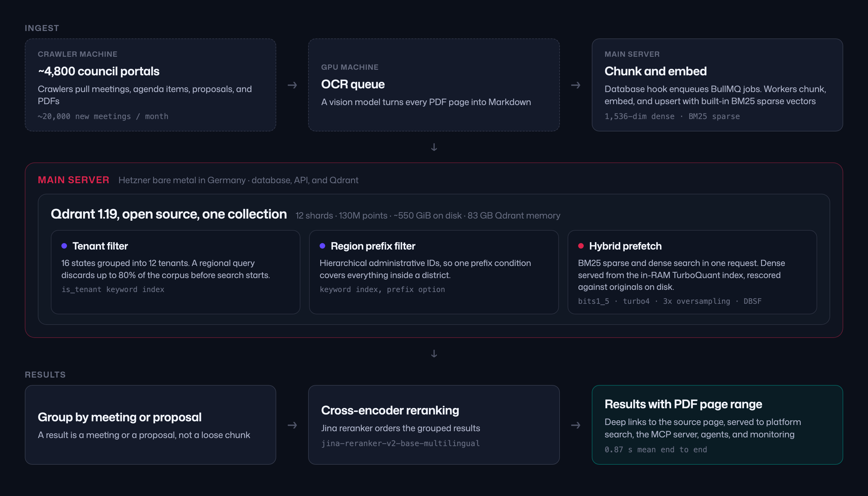Click 'Database hook enqueues BullMQ jobs' description
Screen dimensions: 868x496
(715, 95)
